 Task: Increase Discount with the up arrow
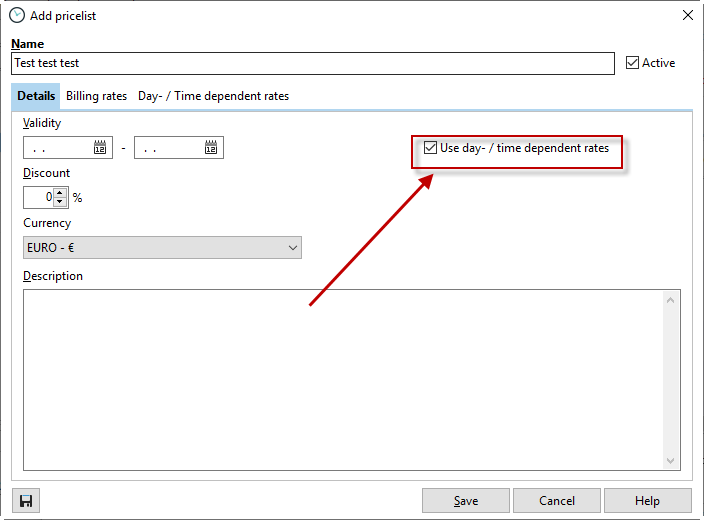click(x=59, y=193)
